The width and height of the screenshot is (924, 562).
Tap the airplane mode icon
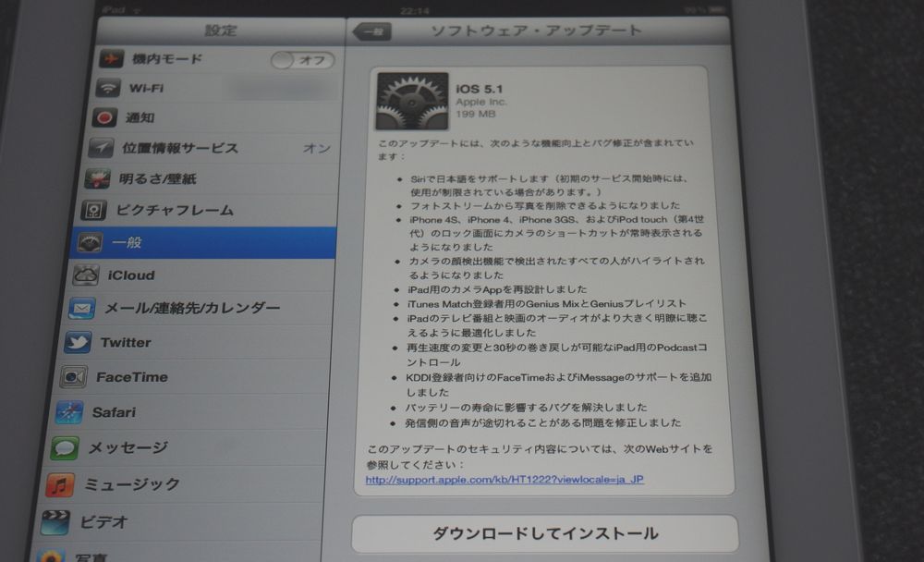point(111,60)
